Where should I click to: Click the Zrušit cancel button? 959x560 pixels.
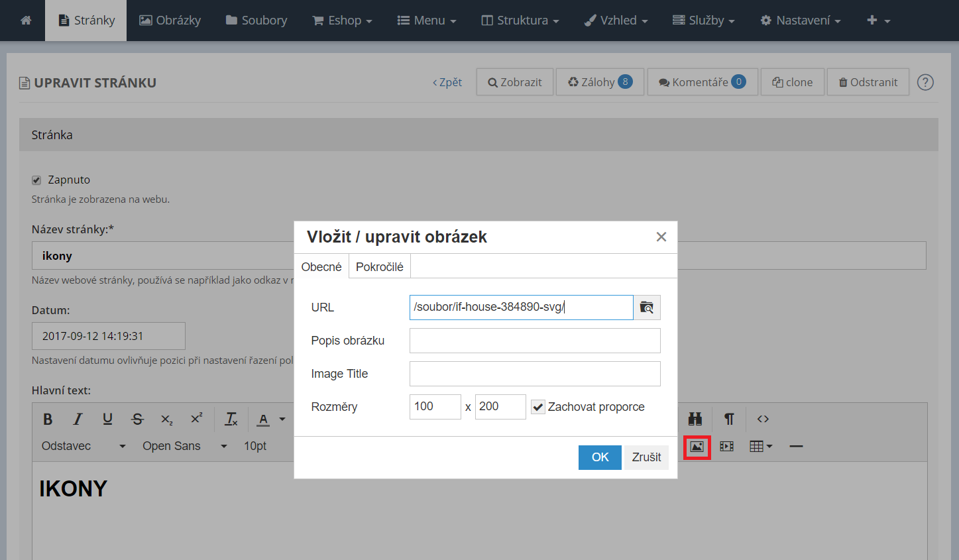[646, 457]
